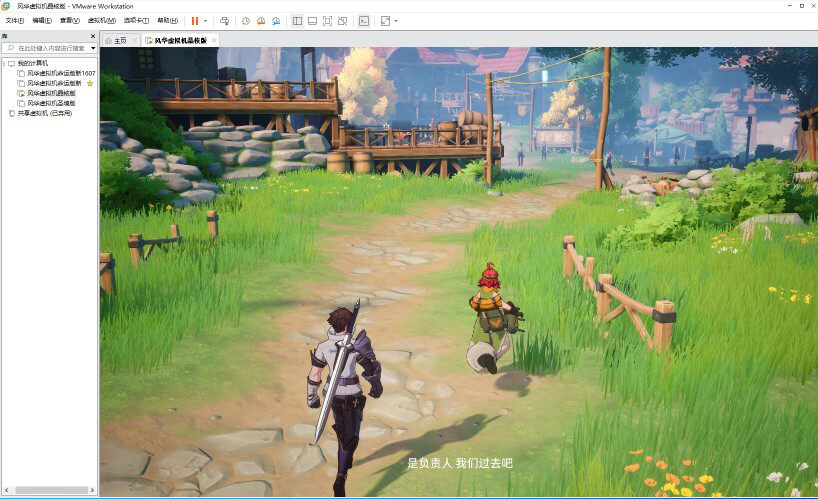Revert the virtual machine to its snapshot
818x499 pixels.
click(261, 21)
